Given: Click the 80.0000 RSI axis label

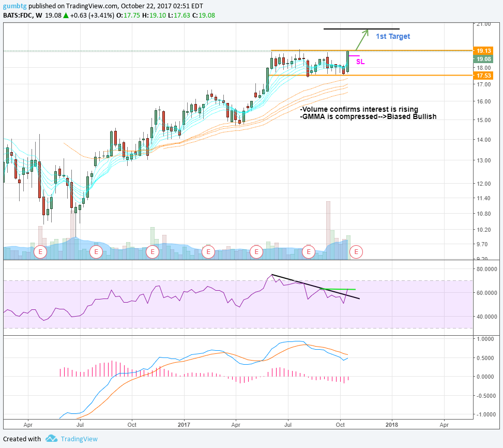Looking at the screenshot, I should click(x=486, y=269).
